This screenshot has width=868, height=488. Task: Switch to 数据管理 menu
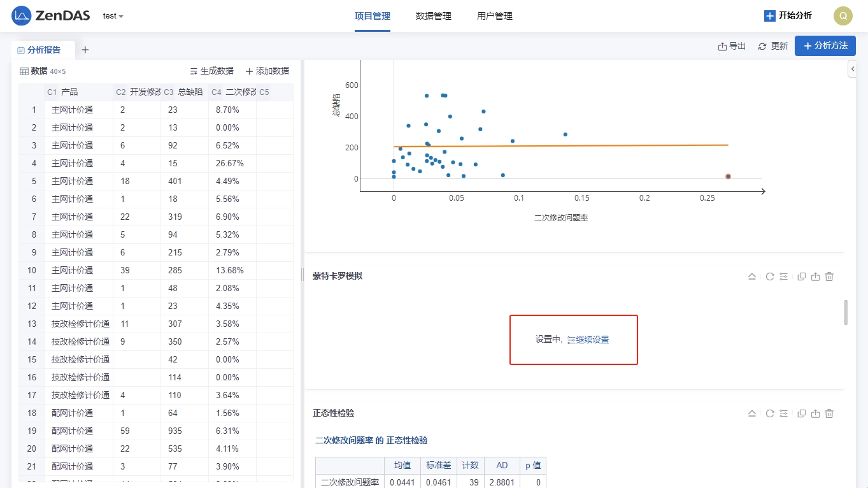tap(433, 16)
